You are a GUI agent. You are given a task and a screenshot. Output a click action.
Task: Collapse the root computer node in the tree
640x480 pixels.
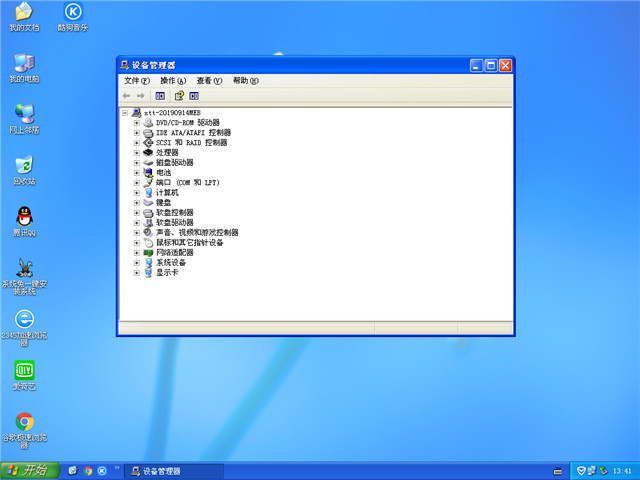click(x=125, y=113)
